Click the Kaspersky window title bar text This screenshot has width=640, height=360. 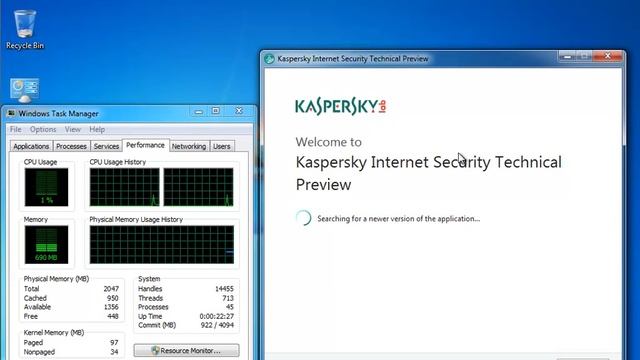(x=353, y=59)
